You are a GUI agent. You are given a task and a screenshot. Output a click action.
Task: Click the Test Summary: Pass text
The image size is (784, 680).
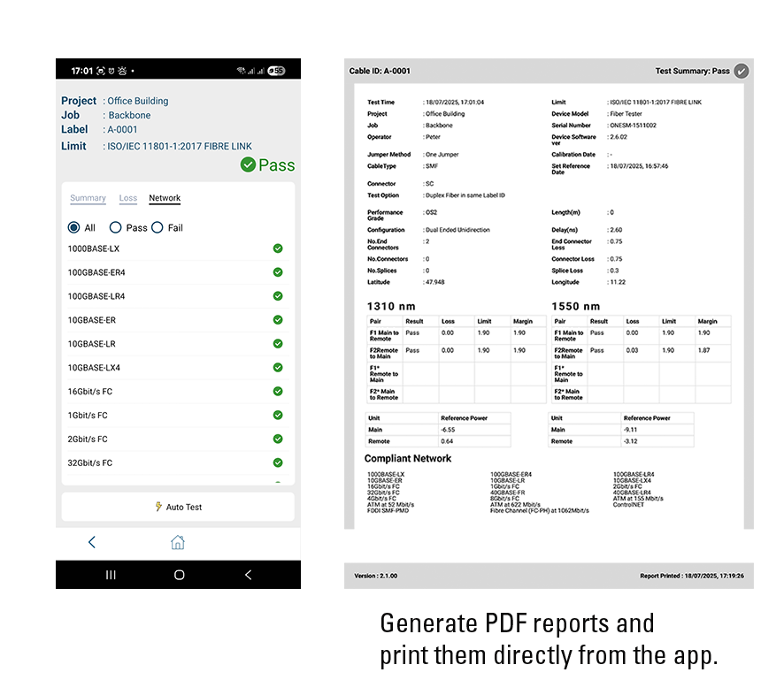[x=693, y=71]
